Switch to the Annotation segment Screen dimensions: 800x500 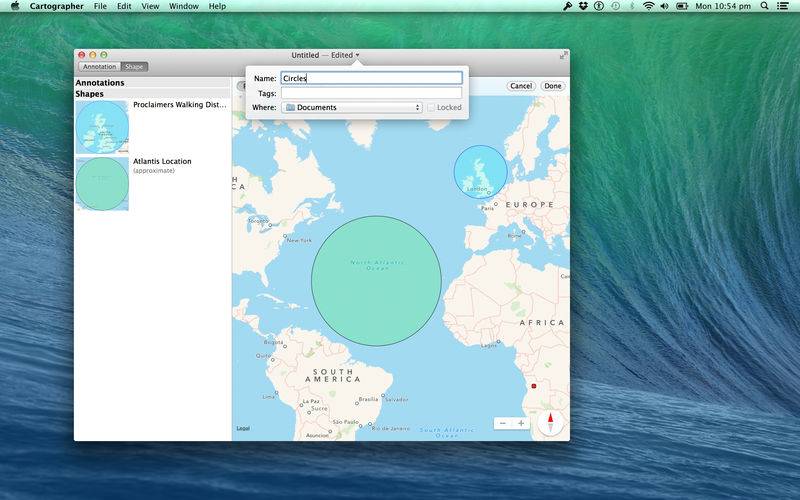pyautogui.click(x=99, y=67)
